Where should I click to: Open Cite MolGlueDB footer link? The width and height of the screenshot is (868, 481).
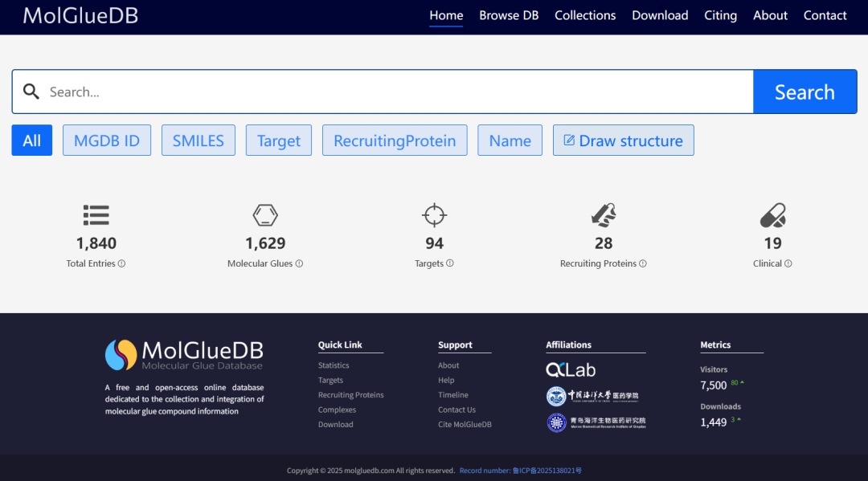tap(465, 425)
